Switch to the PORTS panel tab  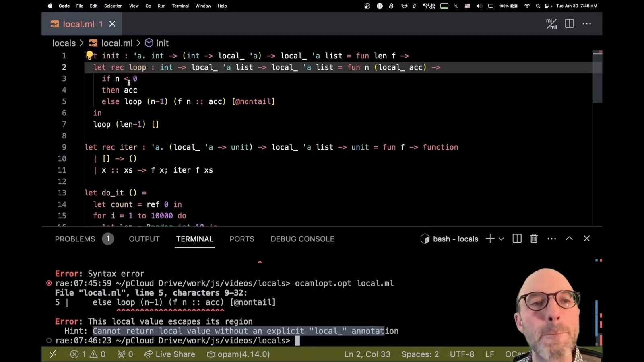(242, 239)
